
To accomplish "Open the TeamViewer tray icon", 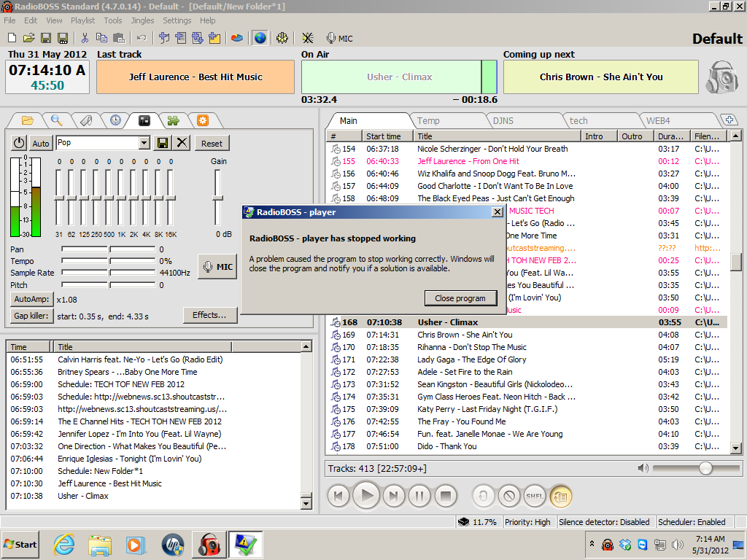I will click(642, 544).
